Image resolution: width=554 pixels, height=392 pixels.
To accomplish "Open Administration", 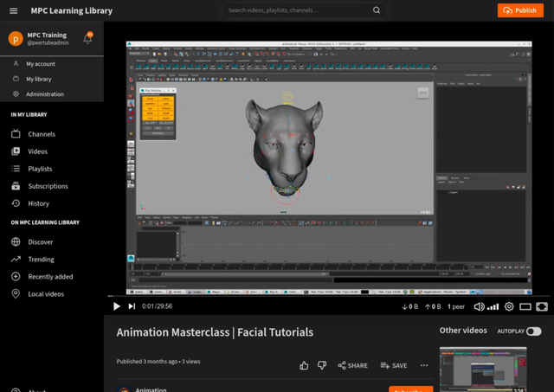I will (x=45, y=94).
